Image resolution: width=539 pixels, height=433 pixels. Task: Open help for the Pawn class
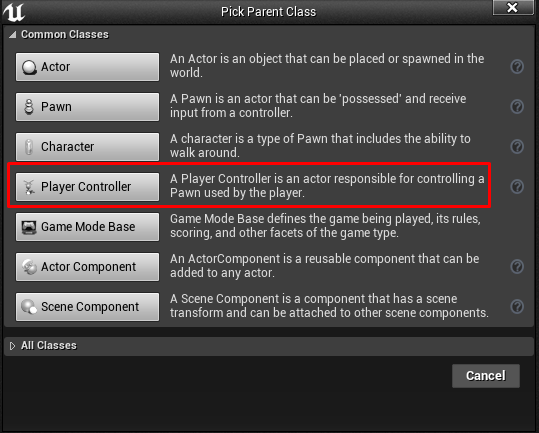(517, 107)
